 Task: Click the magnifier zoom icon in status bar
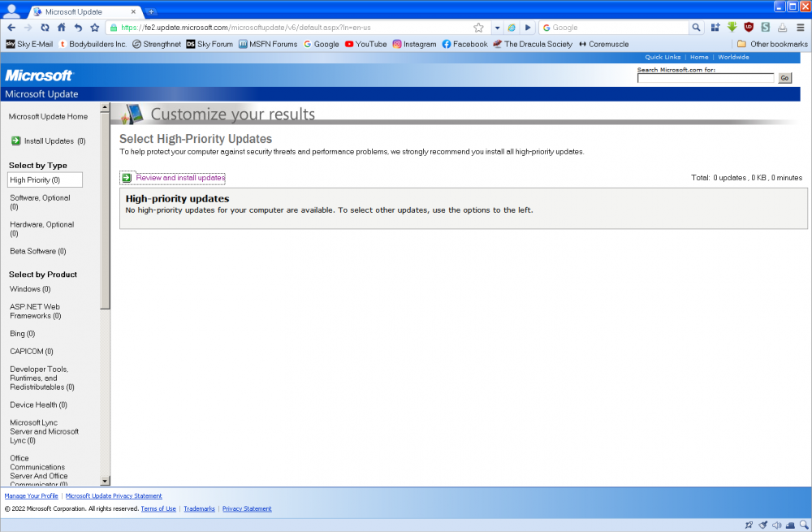pos(804,525)
